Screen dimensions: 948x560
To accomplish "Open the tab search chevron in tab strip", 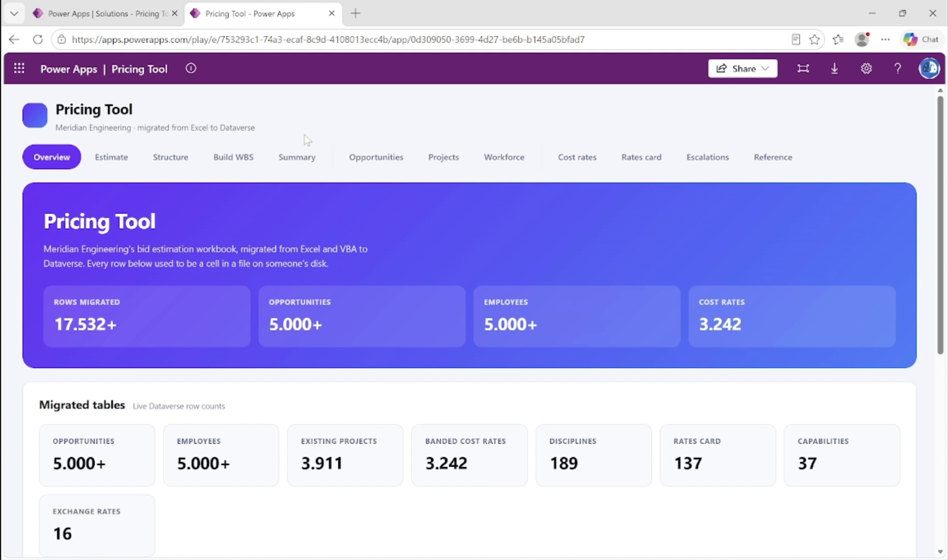I will [x=14, y=13].
